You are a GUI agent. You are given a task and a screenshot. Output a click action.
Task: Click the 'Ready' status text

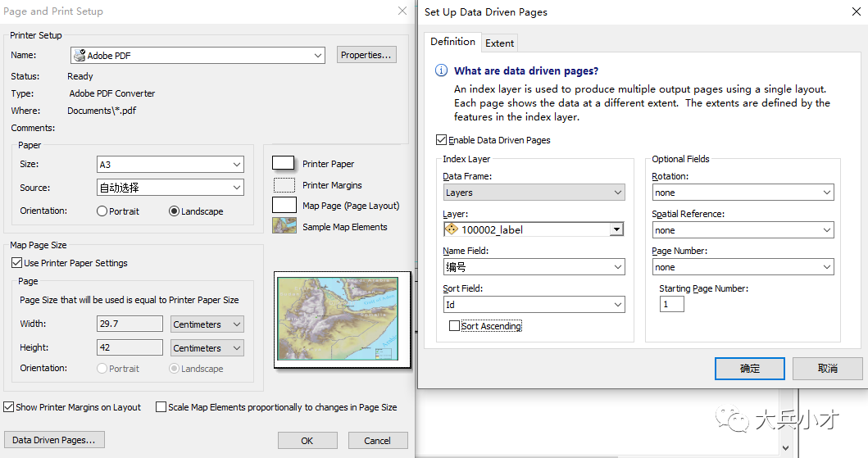pyautogui.click(x=80, y=76)
